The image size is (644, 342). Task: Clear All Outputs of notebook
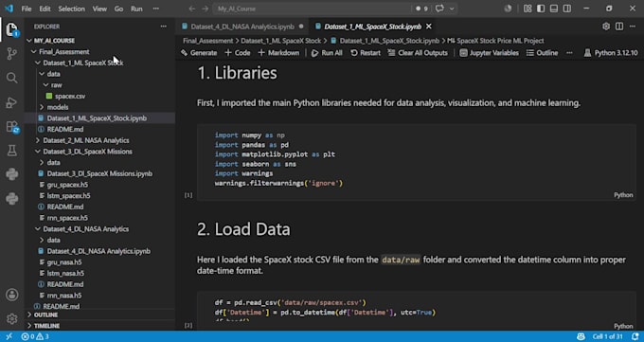418,53
